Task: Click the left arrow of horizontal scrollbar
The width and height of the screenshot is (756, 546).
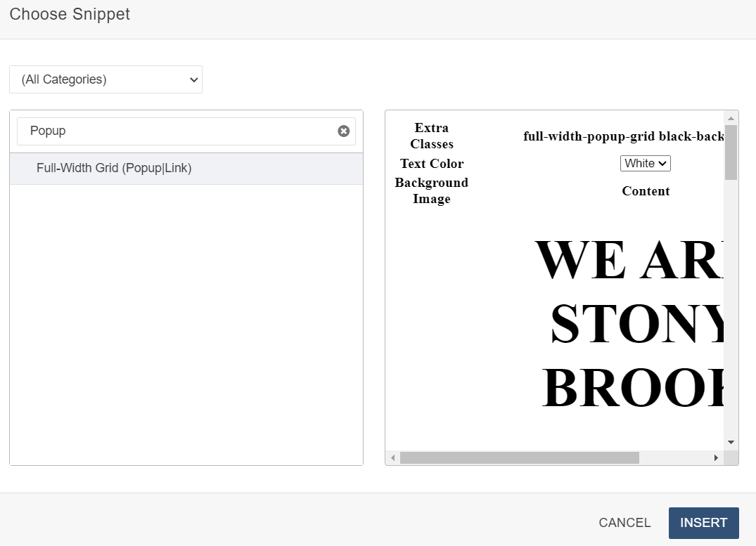Action: (392, 457)
